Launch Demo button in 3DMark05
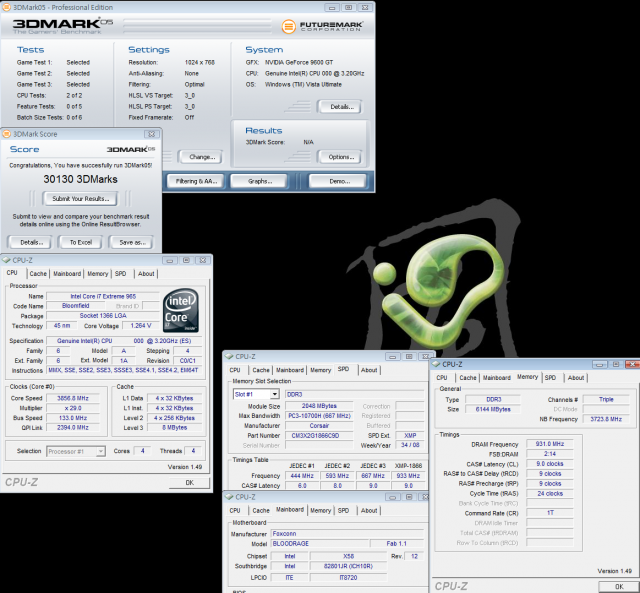640x593 pixels. (x=339, y=181)
